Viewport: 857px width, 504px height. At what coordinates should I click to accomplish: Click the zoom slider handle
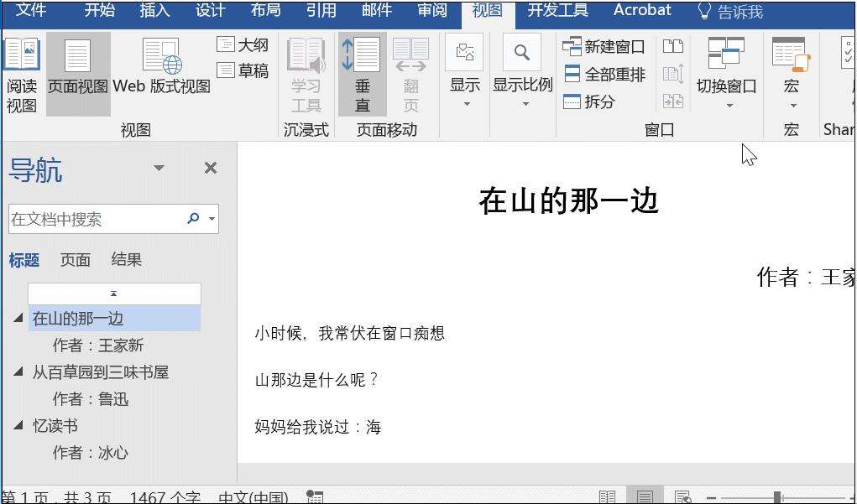click(x=776, y=497)
